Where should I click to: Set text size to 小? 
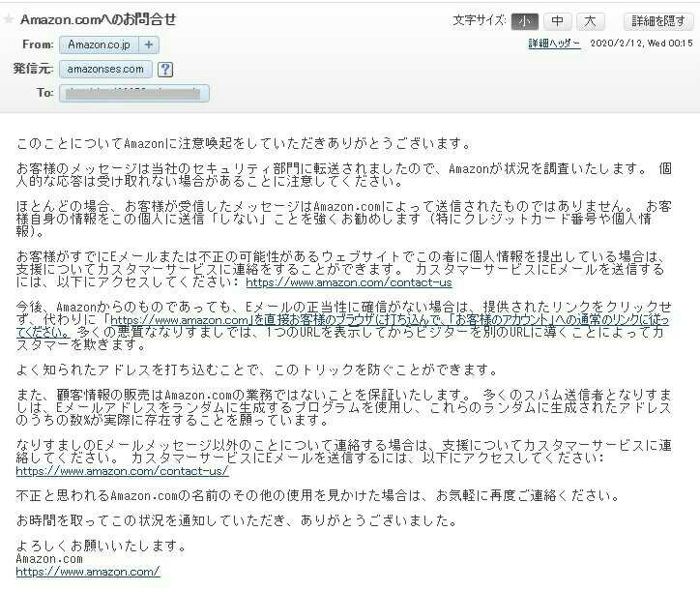coord(525,21)
